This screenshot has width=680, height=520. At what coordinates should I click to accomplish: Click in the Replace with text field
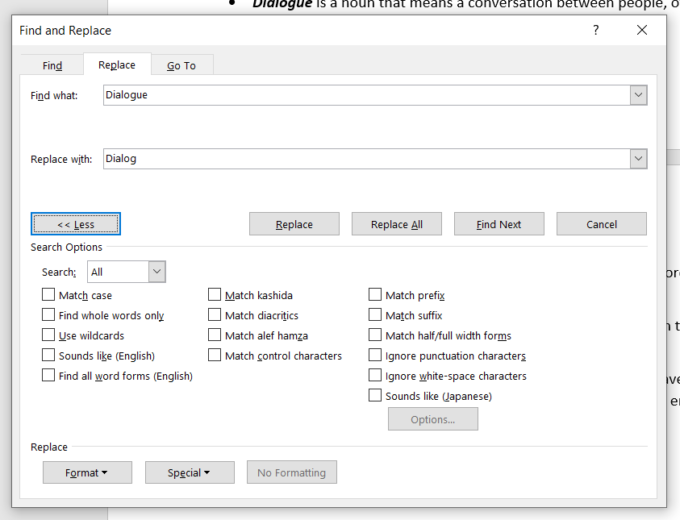tap(365, 159)
